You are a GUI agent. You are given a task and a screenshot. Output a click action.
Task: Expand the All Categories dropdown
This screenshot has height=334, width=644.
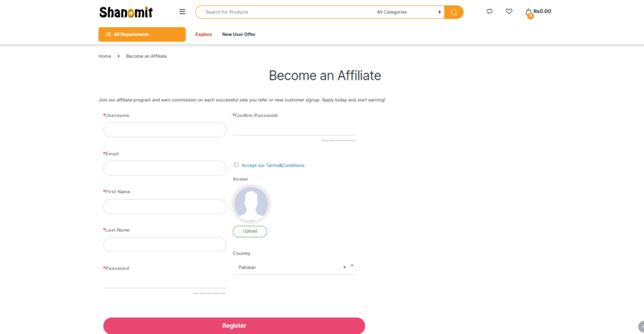point(409,13)
